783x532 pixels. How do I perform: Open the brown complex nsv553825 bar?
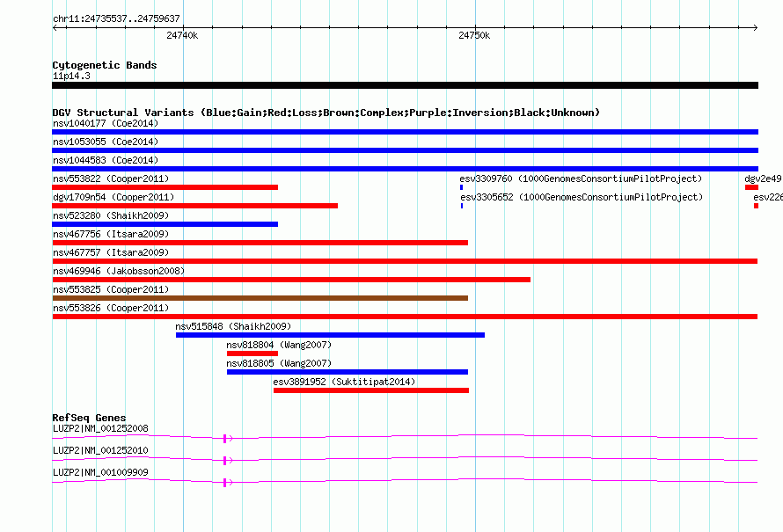260,298
